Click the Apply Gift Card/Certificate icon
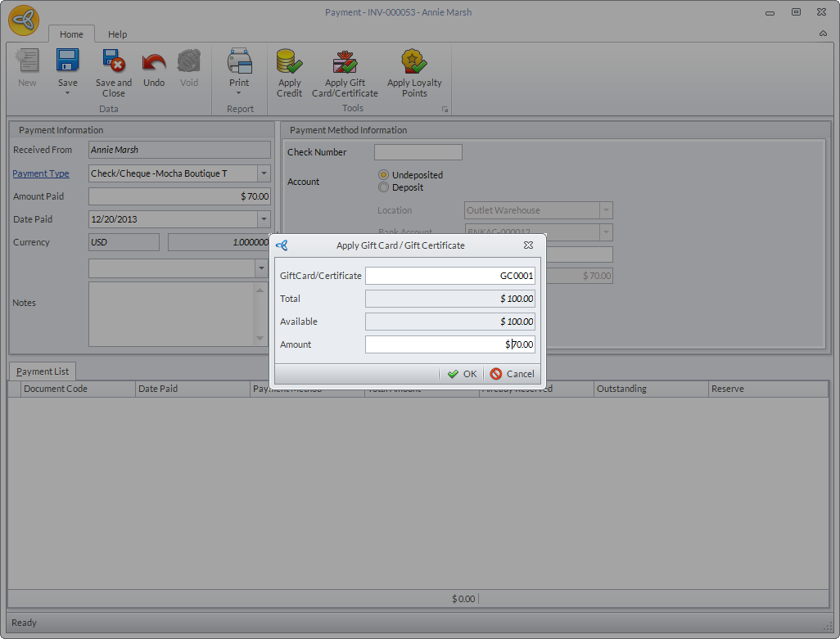840x639 pixels. pos(345,61)
